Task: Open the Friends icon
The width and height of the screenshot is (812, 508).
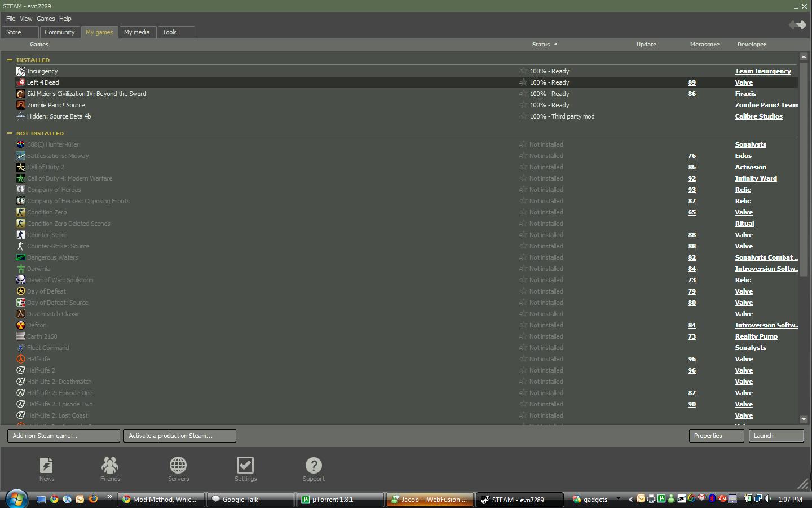Action: click(x=110, y=466)
